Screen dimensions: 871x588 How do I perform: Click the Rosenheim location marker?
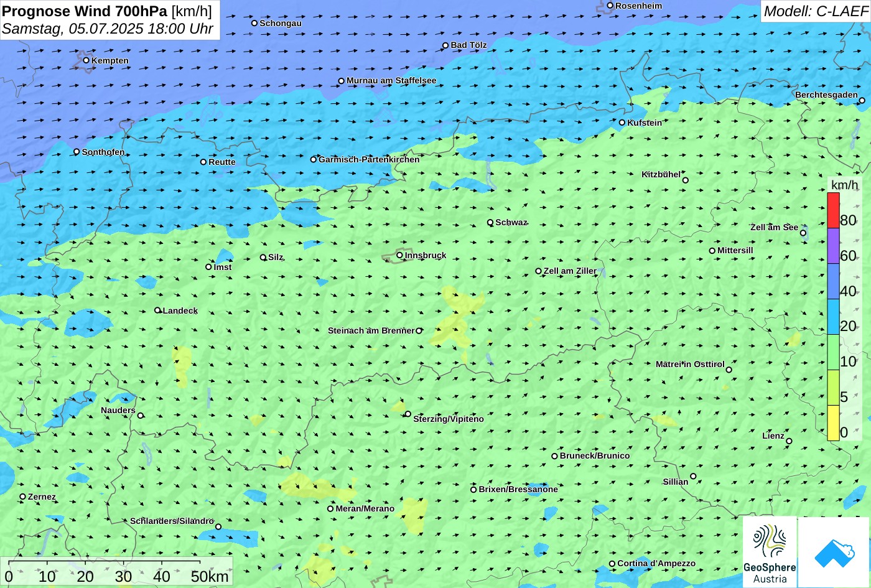(610, 6)
